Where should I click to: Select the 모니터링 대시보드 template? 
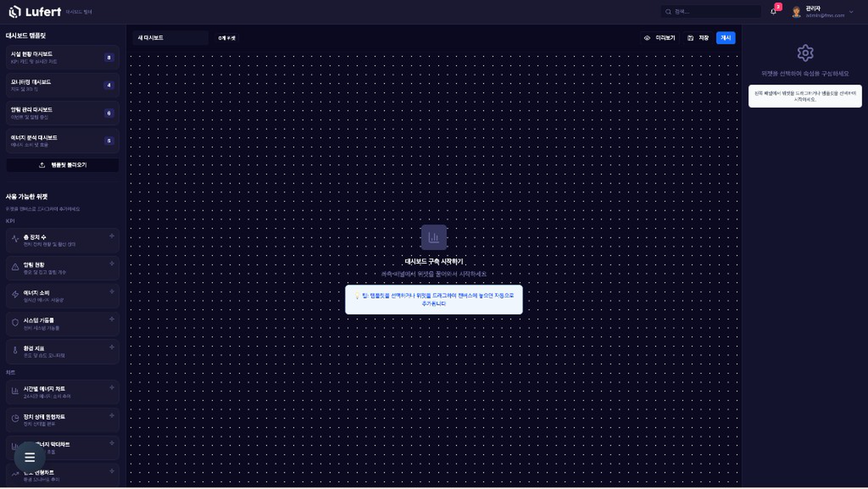(62, 85)
